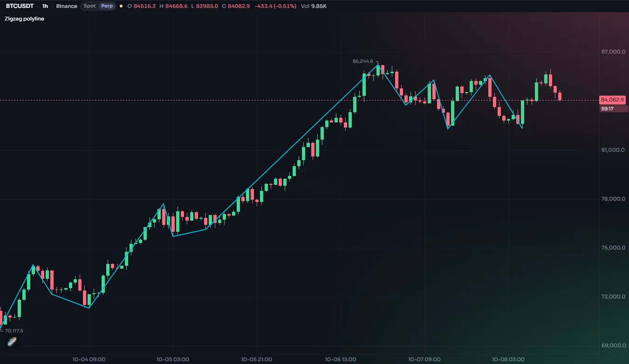Click the 81,000.0 price axis label
The height and width of the screenshot is (364, 629).
coord(613,150)
